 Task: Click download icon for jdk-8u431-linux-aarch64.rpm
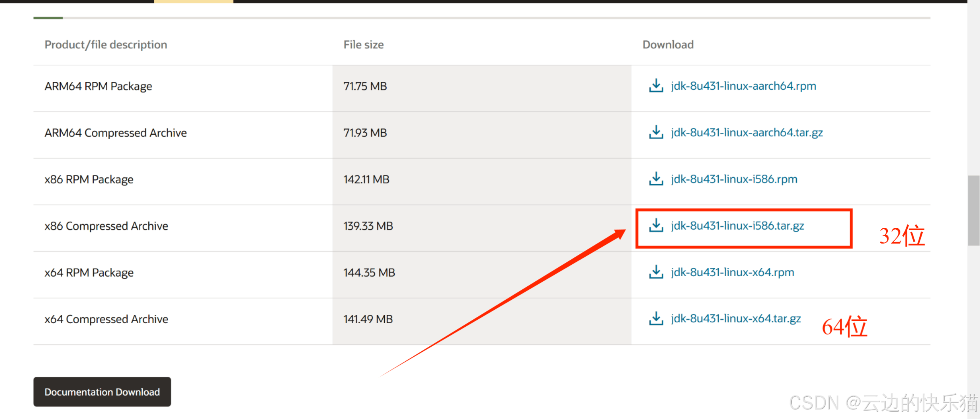click(x=656, y=86)
